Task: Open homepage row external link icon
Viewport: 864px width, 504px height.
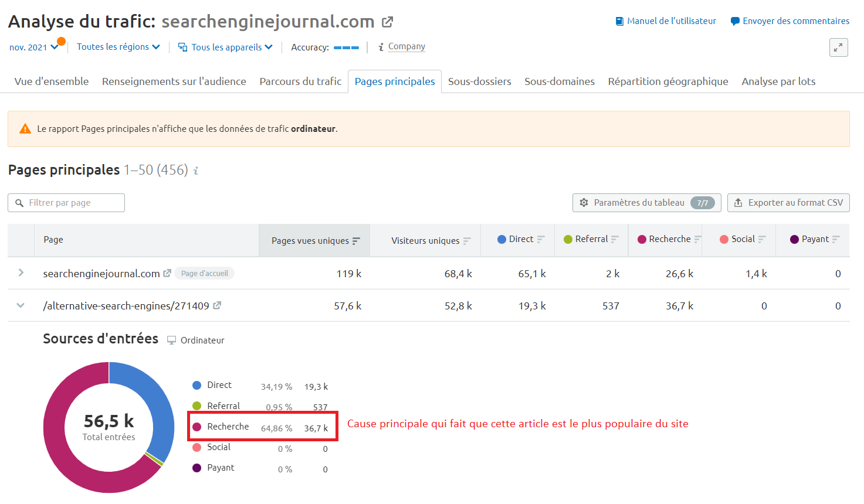Action: [x=167, y=273]
